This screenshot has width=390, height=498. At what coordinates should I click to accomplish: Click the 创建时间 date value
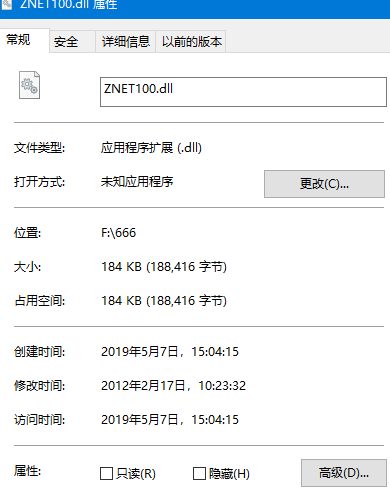point(170,352)
